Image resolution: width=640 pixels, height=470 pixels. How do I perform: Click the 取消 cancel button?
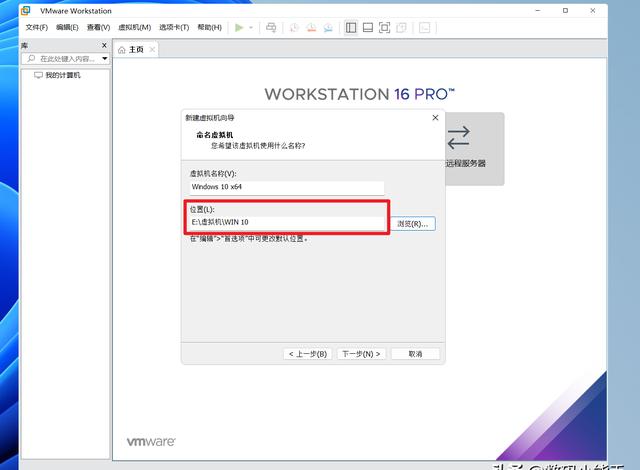(416, 354)
